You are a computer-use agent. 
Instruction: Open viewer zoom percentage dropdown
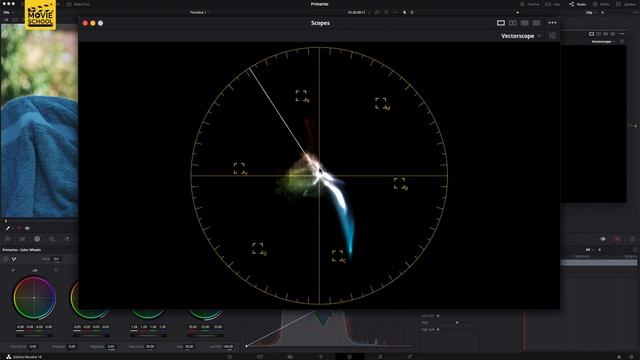[8, 13]
